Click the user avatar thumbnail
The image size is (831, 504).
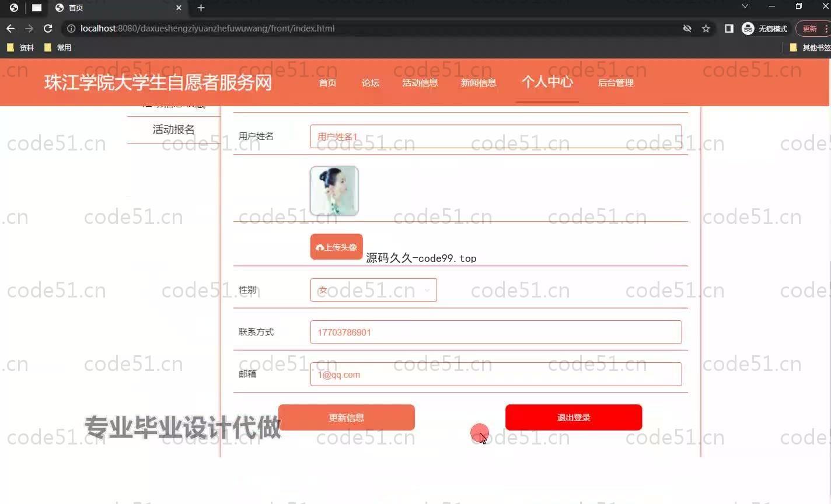click(x=334, y=191)
